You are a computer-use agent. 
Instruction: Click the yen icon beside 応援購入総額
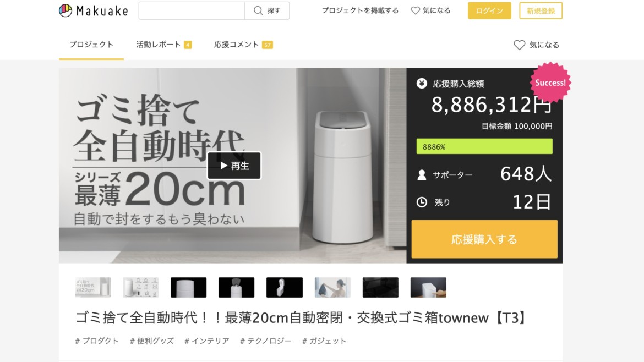422,83
